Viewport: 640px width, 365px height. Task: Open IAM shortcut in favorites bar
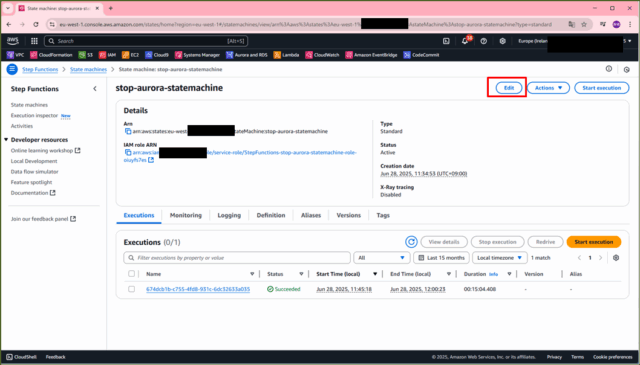(108, 55)
